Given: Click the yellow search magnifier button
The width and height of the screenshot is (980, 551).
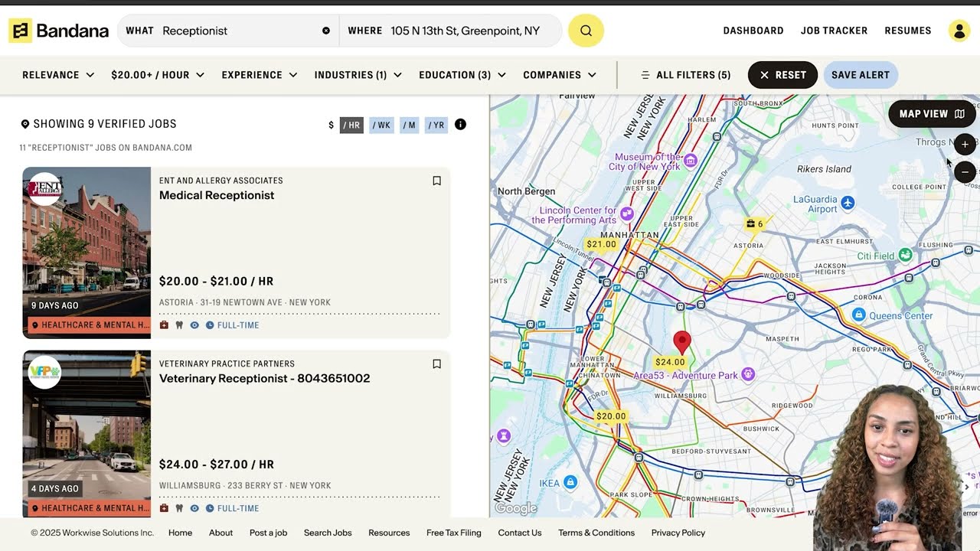Looking at the screenshot, I should pyautogui.click(x=586, y=31).
